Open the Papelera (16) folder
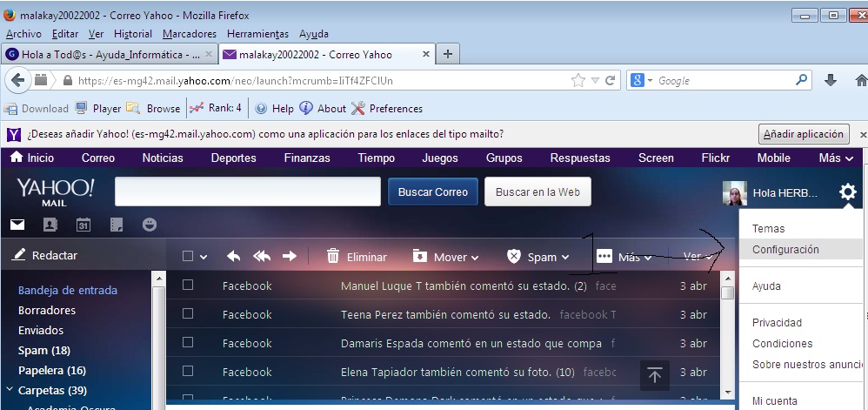868x410 pixels. click(52, 370)
